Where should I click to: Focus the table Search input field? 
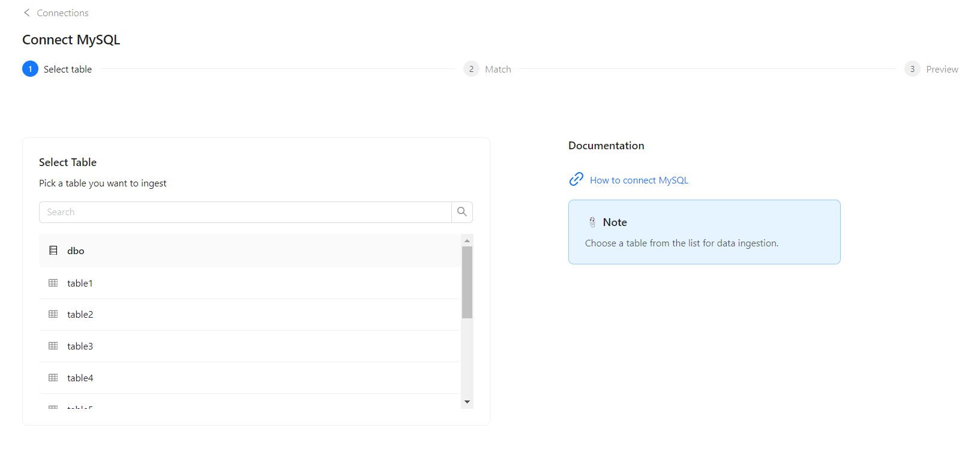pos(245,212)
